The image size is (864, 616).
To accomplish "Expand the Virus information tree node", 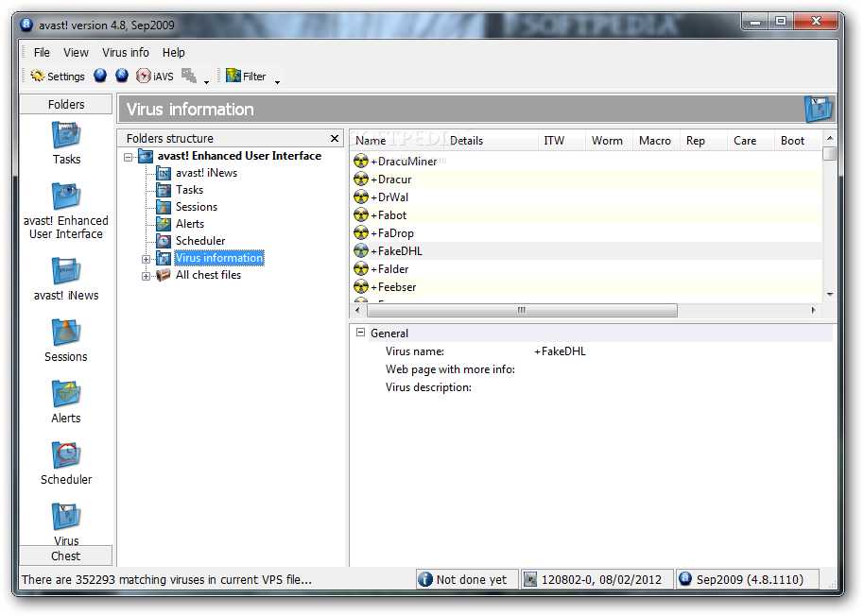I will click(x=146, y=259).
